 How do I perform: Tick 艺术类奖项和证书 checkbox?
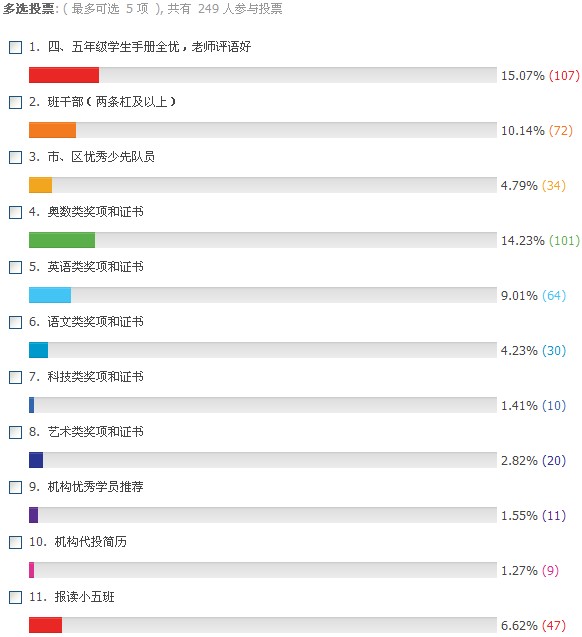coord(15,432)
